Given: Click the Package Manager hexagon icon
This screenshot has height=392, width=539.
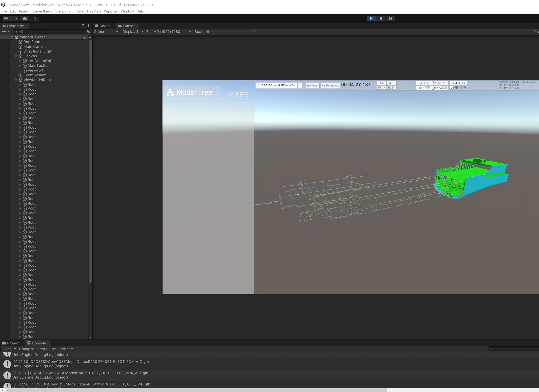Looking at the screenshot, I should click(35, 19).
